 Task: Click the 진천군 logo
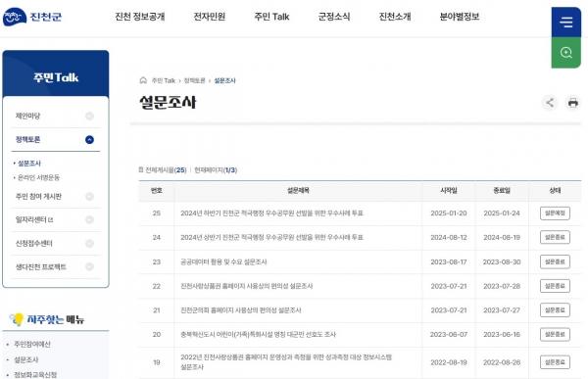32,17
